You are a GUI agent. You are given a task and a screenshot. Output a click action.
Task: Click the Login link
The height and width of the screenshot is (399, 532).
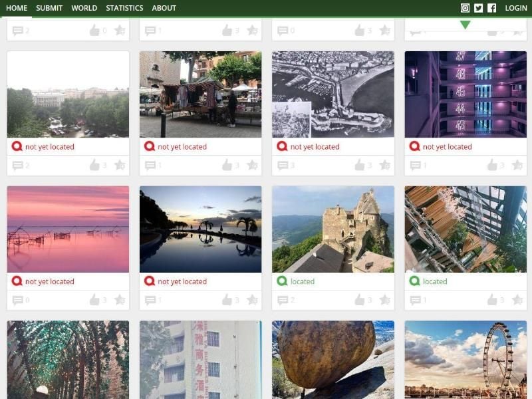[515, 8]
